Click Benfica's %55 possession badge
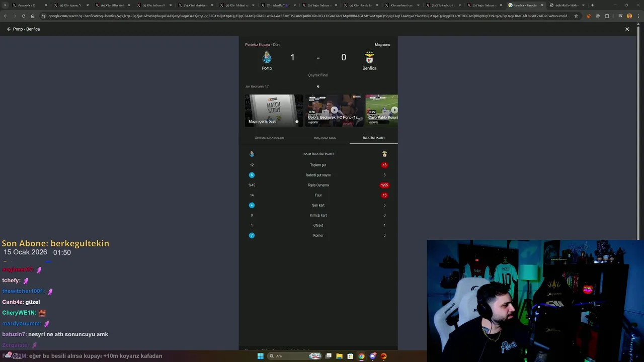Screen dimensions: 644x362 pos(384,185)
